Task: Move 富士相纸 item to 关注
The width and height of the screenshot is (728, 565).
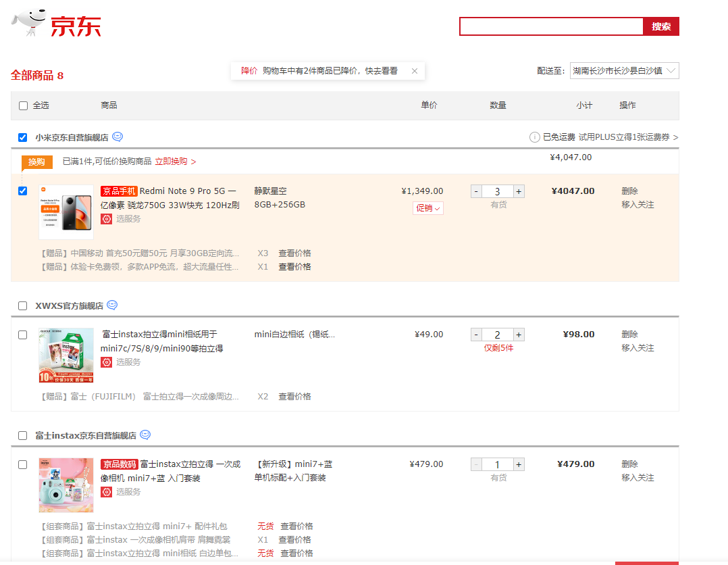Action: tap(638, 348)
